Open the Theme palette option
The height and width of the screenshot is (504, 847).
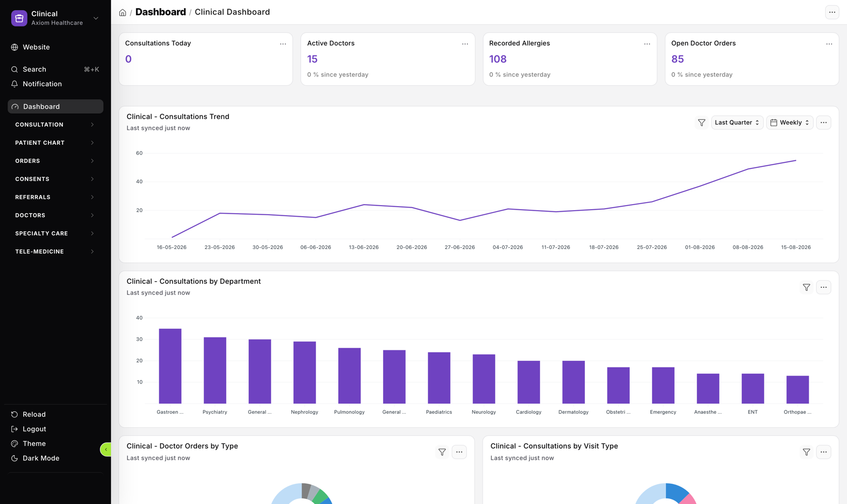pyautogui.click(x=55, y=444)
